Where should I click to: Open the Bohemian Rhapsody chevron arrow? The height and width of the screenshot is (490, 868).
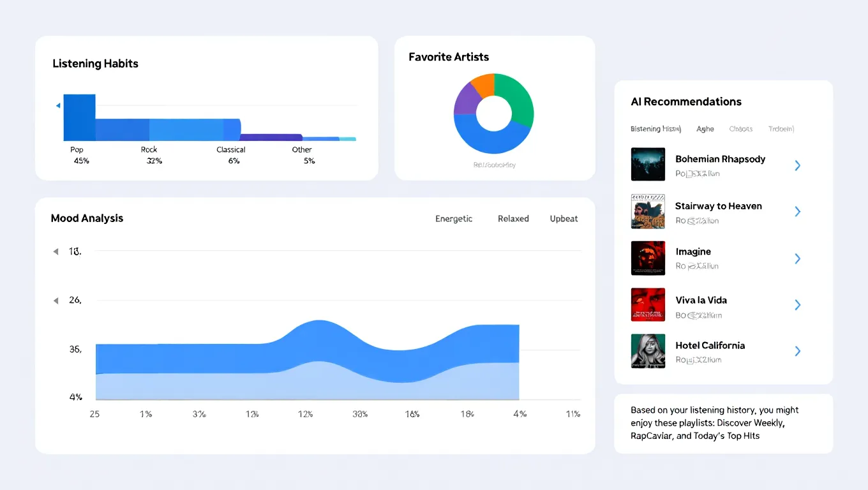tap(797, 166)
